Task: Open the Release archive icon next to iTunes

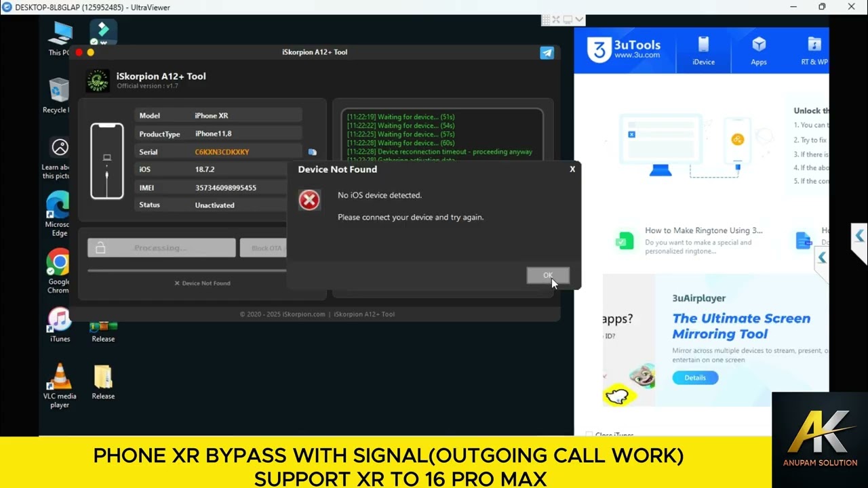Action: [x=103, y=331]
